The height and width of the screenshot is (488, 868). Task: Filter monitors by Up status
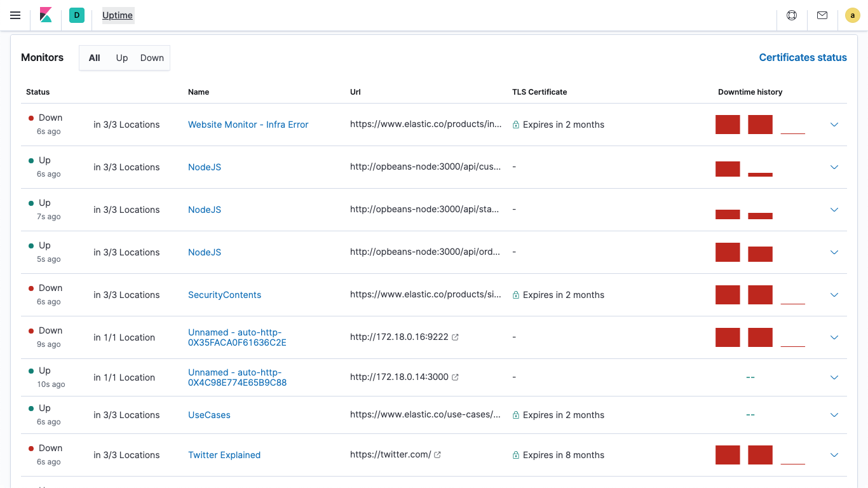[x=122, y=58]
